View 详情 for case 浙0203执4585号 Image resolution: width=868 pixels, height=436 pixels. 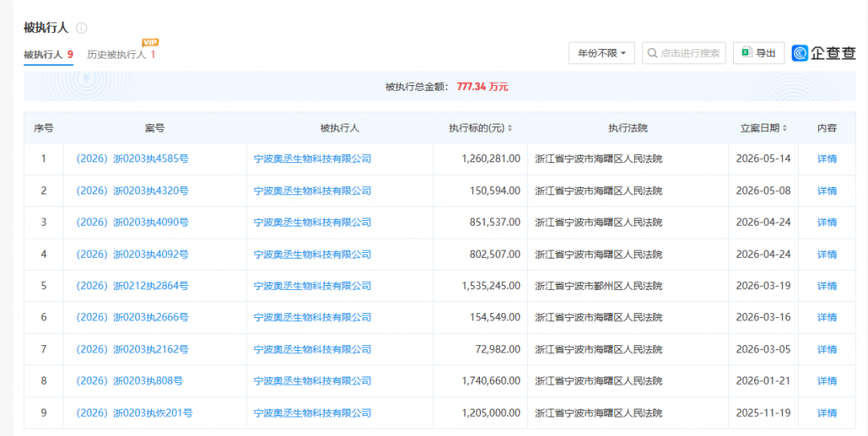(827, 159)
